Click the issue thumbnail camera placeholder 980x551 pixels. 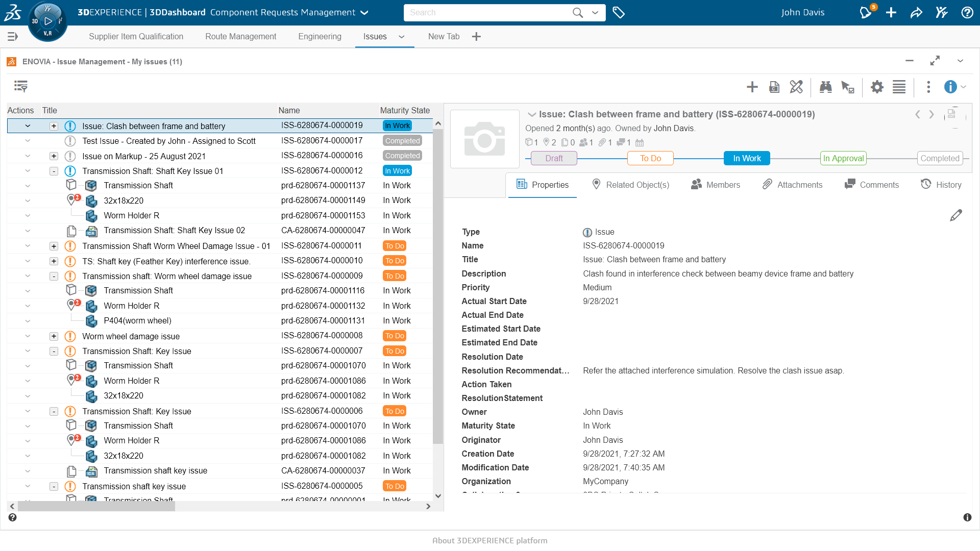point(484,139)
